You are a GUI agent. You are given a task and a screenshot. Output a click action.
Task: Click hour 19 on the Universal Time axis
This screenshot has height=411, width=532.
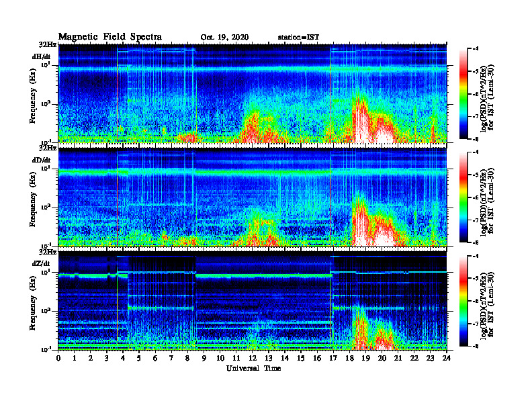click(365, 358)
